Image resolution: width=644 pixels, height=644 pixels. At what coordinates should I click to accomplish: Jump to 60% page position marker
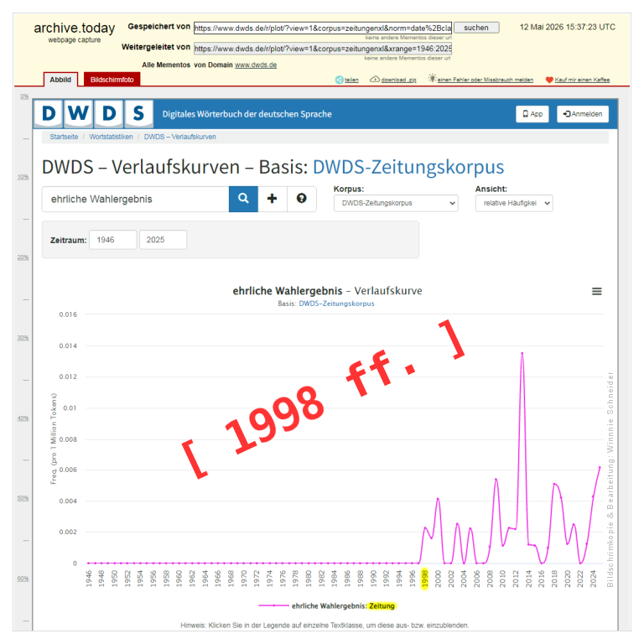pyautogui.click(x=23, y=579)
